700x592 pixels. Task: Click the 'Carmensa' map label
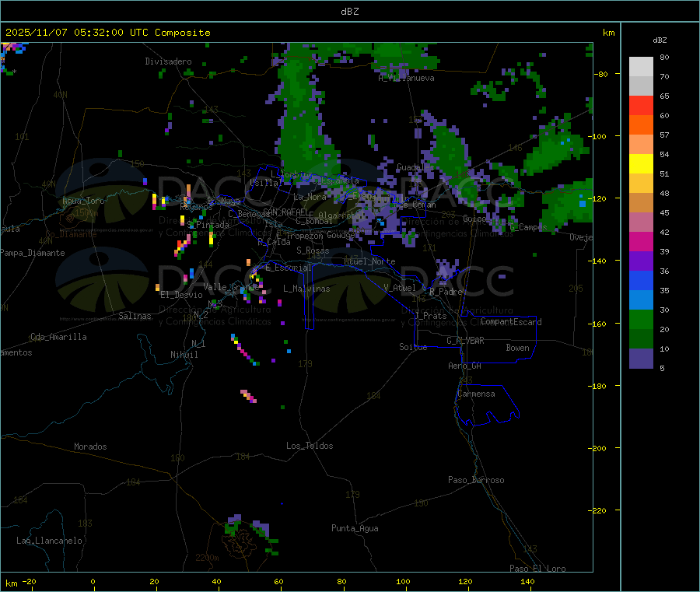pyautogui.click(x=476, y=394)
